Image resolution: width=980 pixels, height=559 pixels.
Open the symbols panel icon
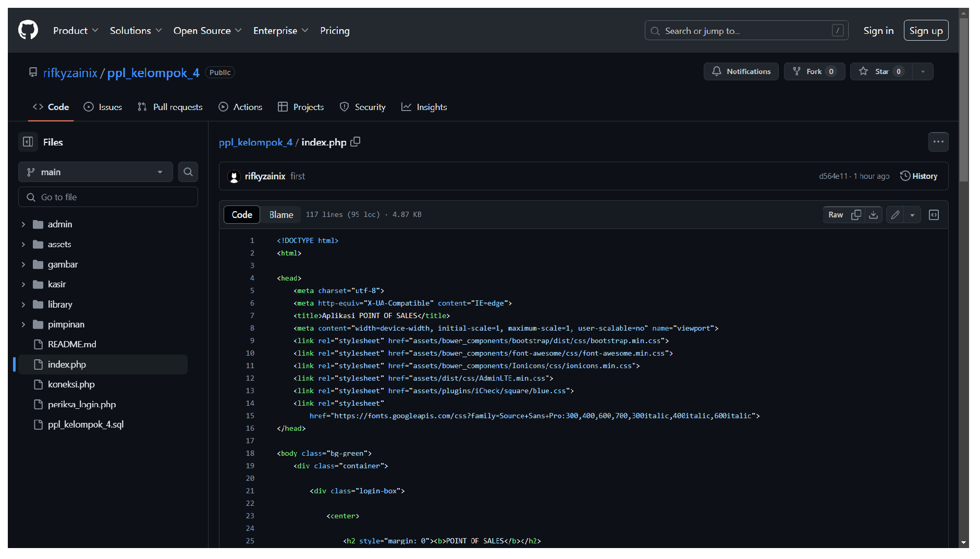(x=934, y=215)
